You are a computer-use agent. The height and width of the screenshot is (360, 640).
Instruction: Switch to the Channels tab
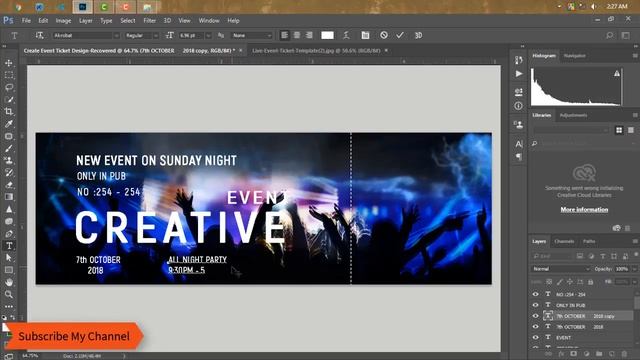(564, 242)
